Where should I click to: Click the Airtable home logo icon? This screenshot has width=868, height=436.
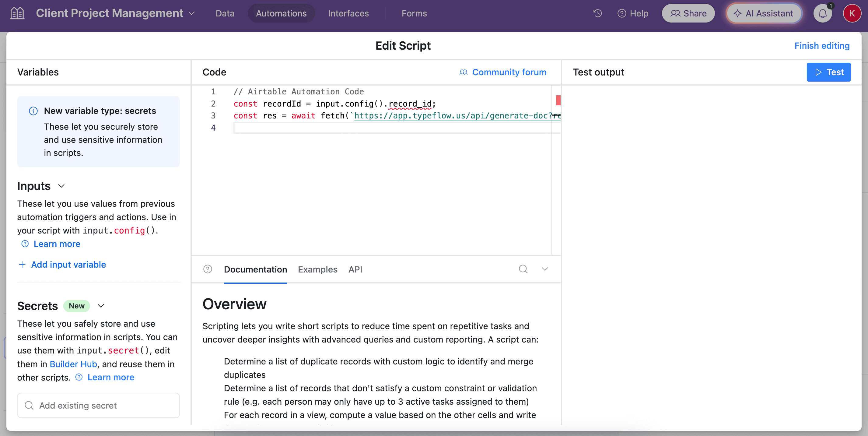point(17,13)
